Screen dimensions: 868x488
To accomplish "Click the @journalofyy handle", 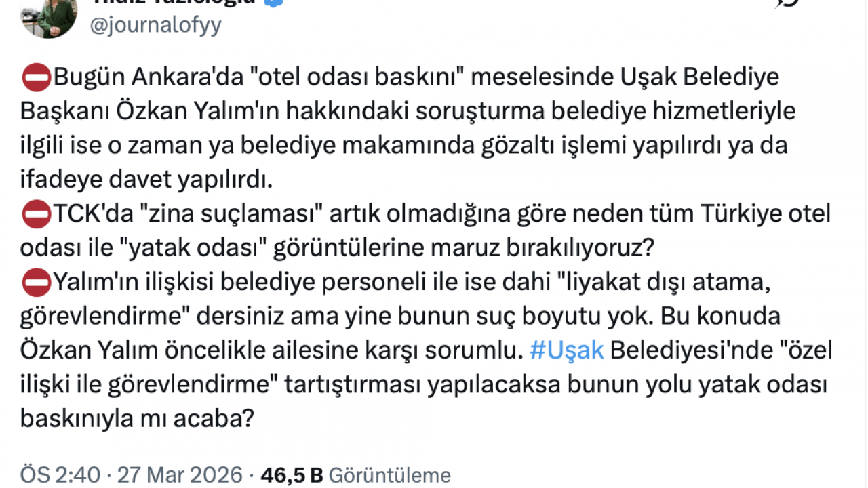I will [x=155, y=24].
